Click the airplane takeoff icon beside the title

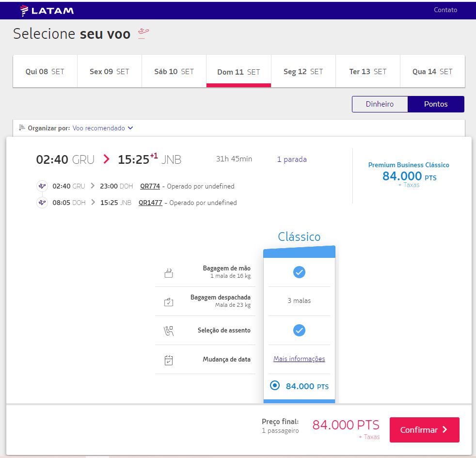point(143,33)
